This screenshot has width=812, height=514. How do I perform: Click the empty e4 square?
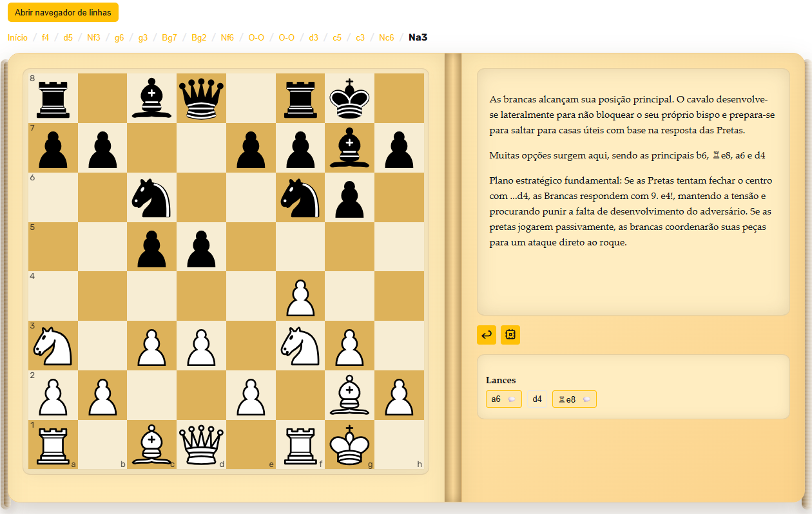[251, 296]
